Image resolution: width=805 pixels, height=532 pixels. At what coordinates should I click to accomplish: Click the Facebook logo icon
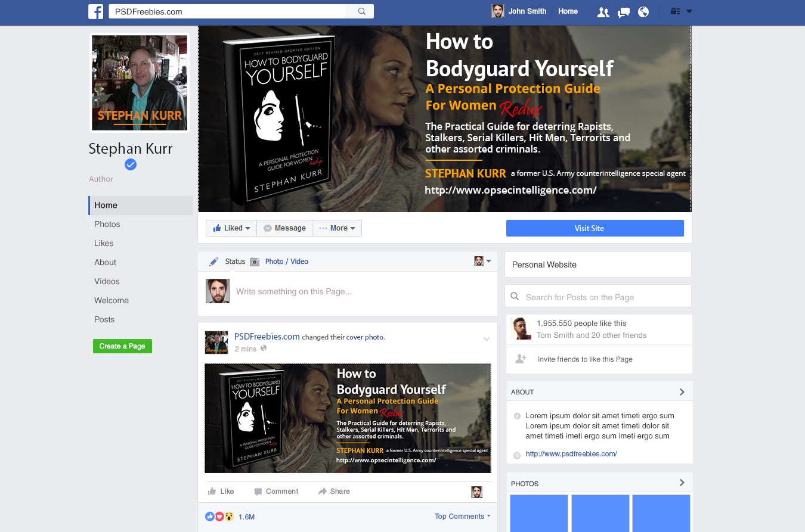tap(95, 11)
